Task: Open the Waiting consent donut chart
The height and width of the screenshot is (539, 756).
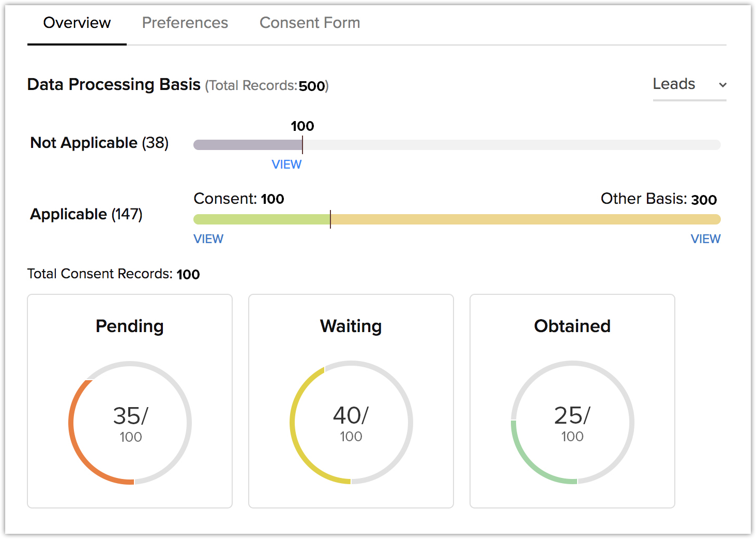Action: (x=351, y=423)
